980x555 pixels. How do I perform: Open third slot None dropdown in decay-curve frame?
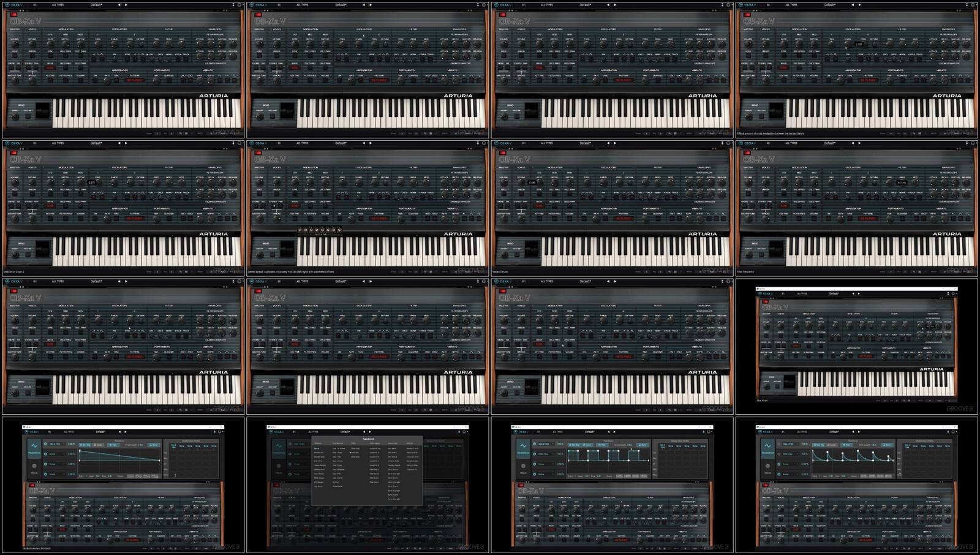790,464
